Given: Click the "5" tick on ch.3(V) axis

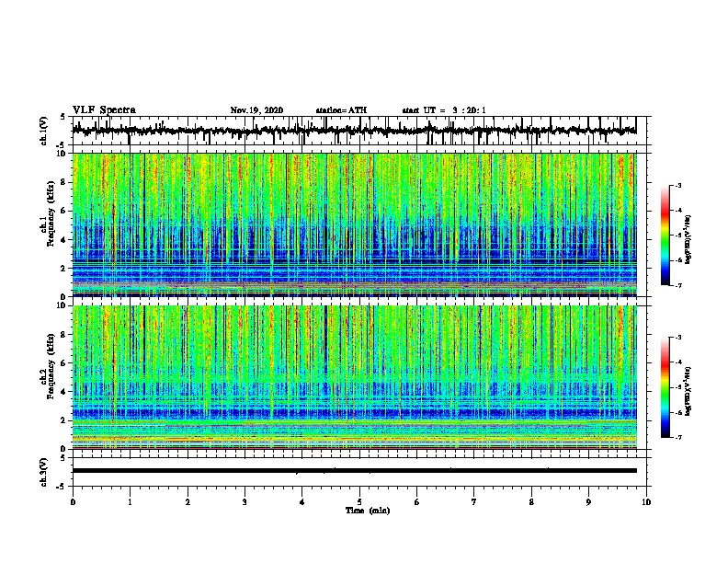Looking at the screenshot, I should click(x=63, y=458).
